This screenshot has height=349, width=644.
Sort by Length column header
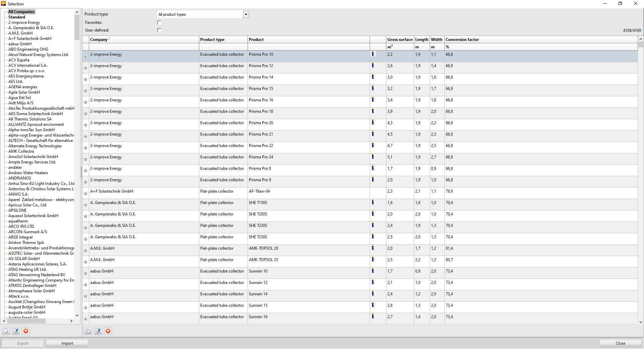coord(422,40)
